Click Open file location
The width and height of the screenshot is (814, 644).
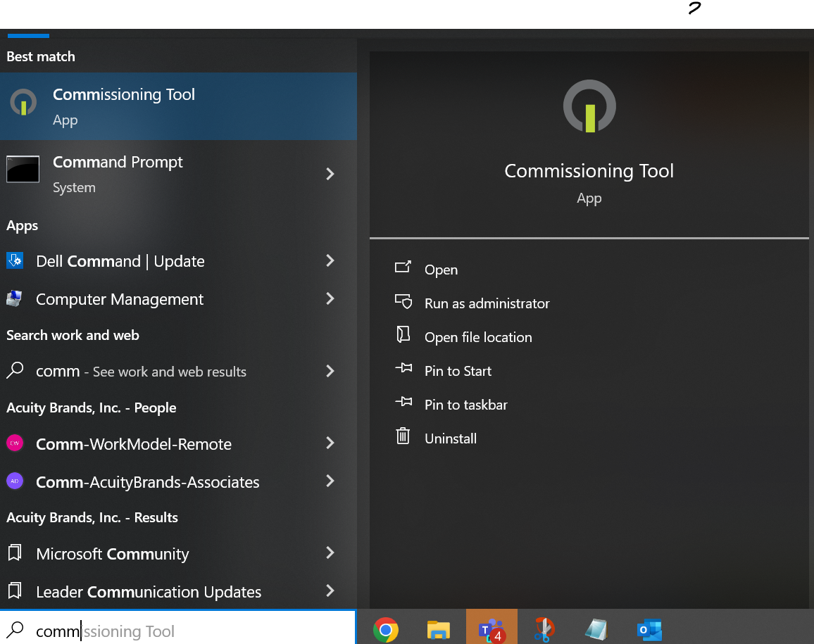pyautogui.click(x=478, y=337)
